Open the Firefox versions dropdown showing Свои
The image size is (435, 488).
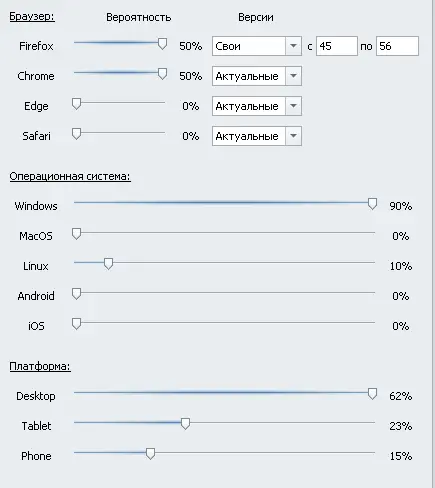coord(257,46)
